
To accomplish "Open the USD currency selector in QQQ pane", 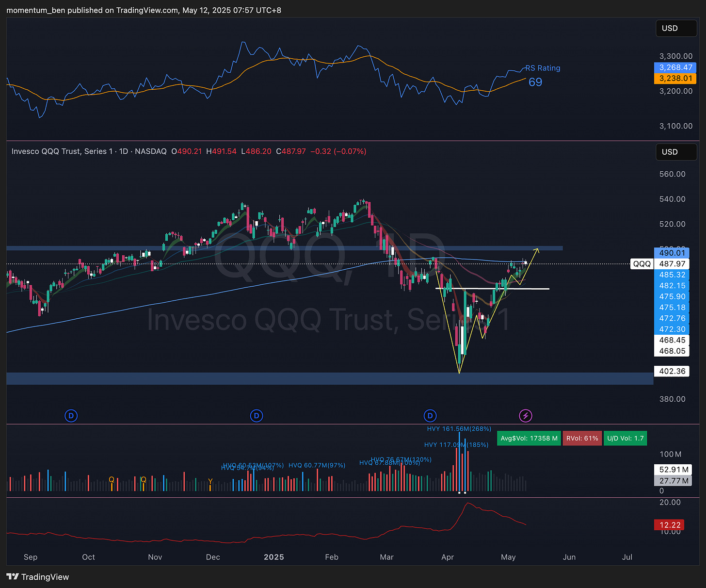I will 676,152.
